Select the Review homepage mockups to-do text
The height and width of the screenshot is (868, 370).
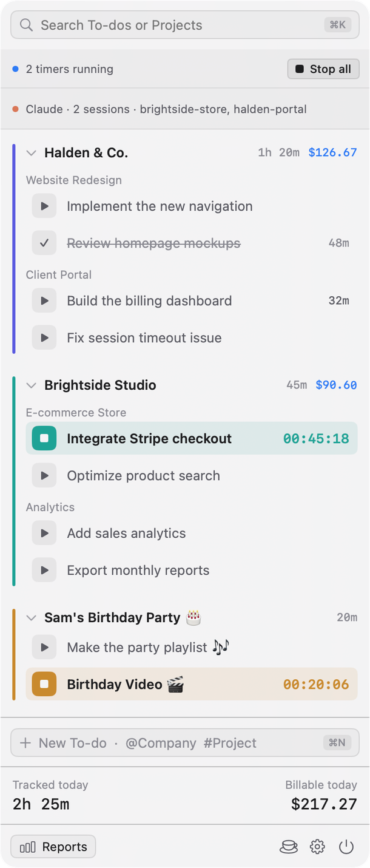(153, 243)
